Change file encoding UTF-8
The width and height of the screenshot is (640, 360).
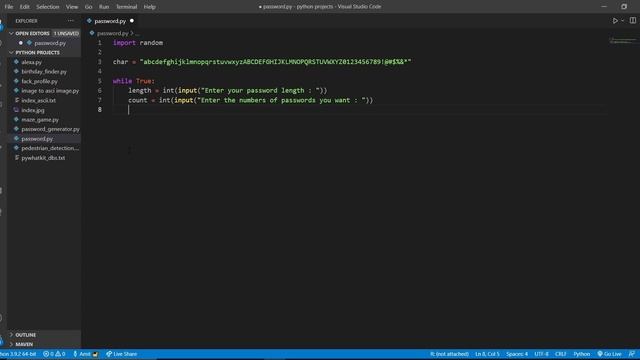pyautogui.click(x=541, y=354)
